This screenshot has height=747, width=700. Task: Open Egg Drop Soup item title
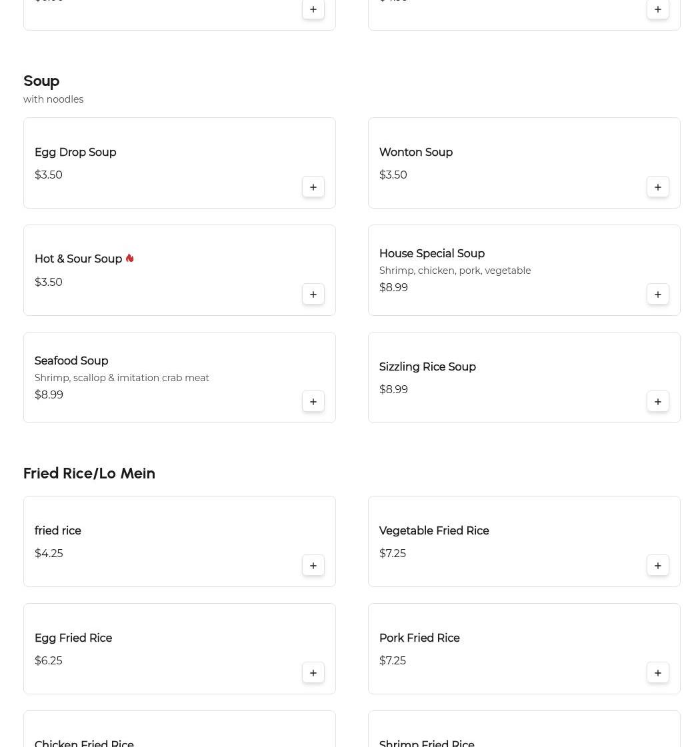pyautogui.click(x=75, y=153)
